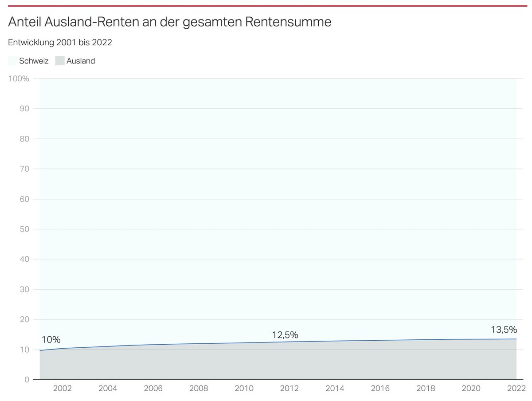Click the 2014 label on the x-axis
The width and height of the screenshot is (532, 401).
(x=335, y=389)
